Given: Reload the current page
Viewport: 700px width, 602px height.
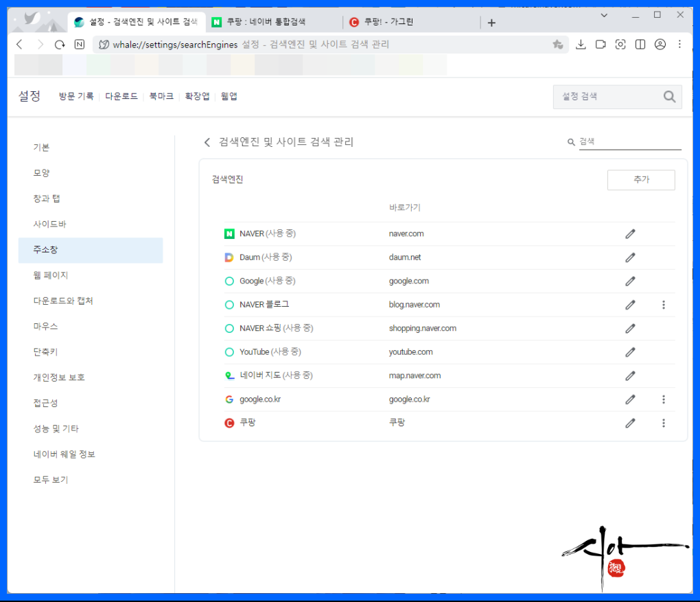Looking at the screenshot, I should coord(60,44).
